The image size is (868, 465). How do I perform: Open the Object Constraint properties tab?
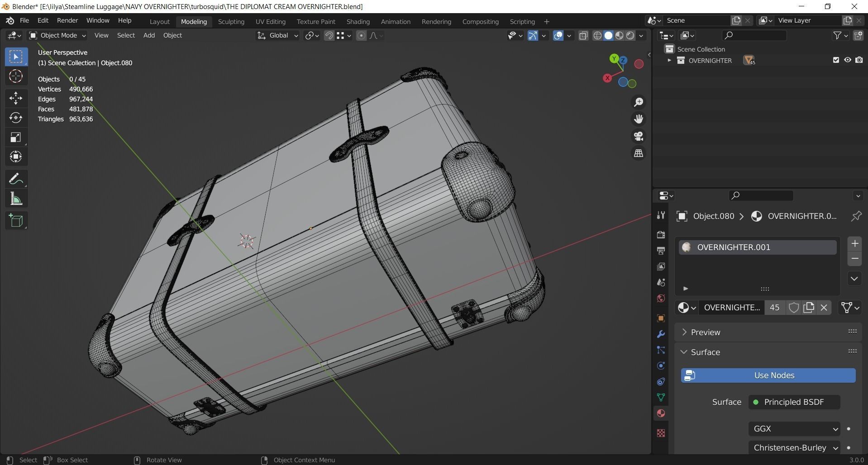pyautogui.click(x=661, y=382)
